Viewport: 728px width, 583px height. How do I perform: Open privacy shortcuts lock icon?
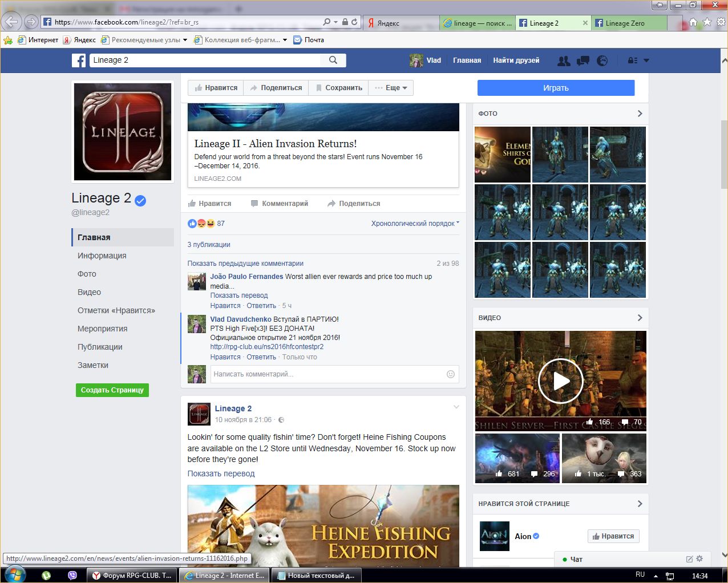pos(632,60)
